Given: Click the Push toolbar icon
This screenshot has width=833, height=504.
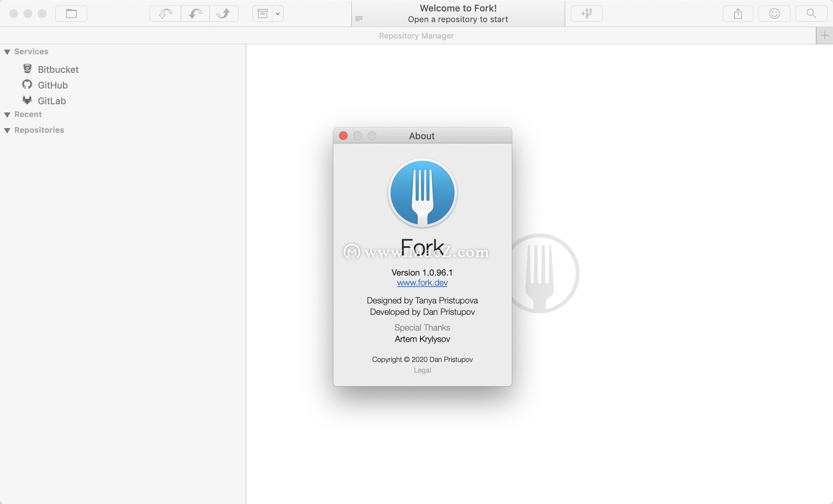Looking at the screenshot, I should click(224, 13).
